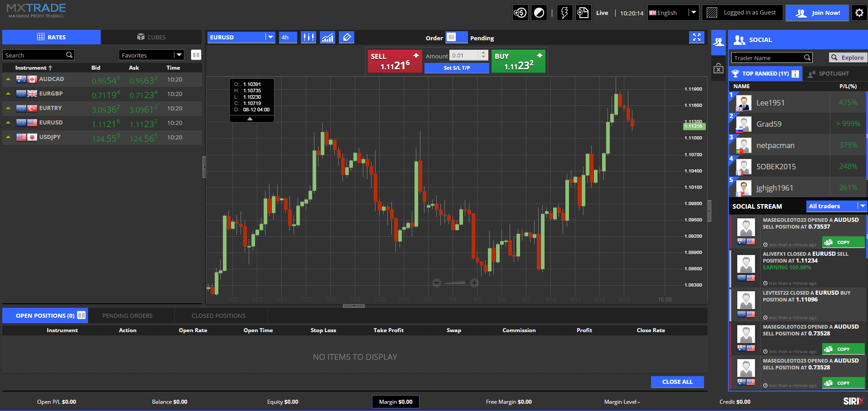Open the chart indicators icon
Image resolution: width=868 pixels, height=411 pixels.
point(328,37)
